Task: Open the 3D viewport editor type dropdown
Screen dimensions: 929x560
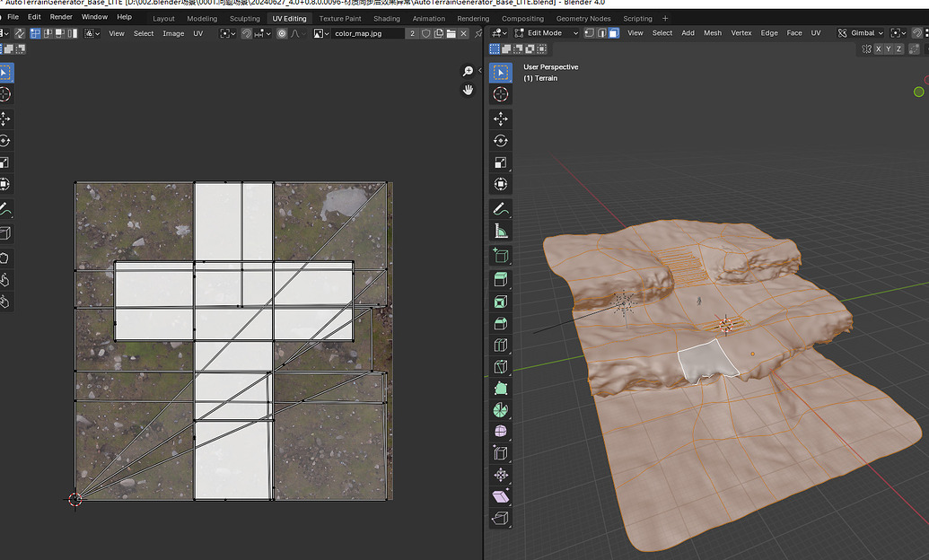Action: (499, 33)
